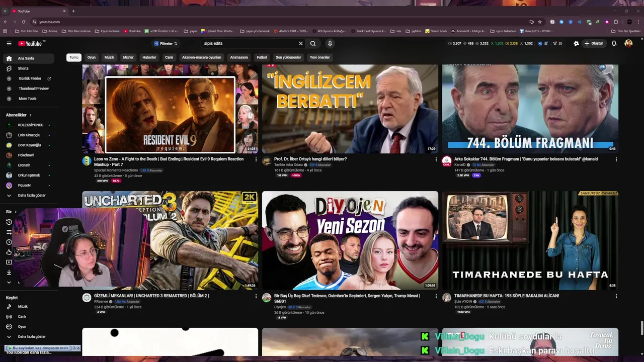
Task: Open options menu for Timarhanede Bu Hafta video
Action: coord(616,296)
